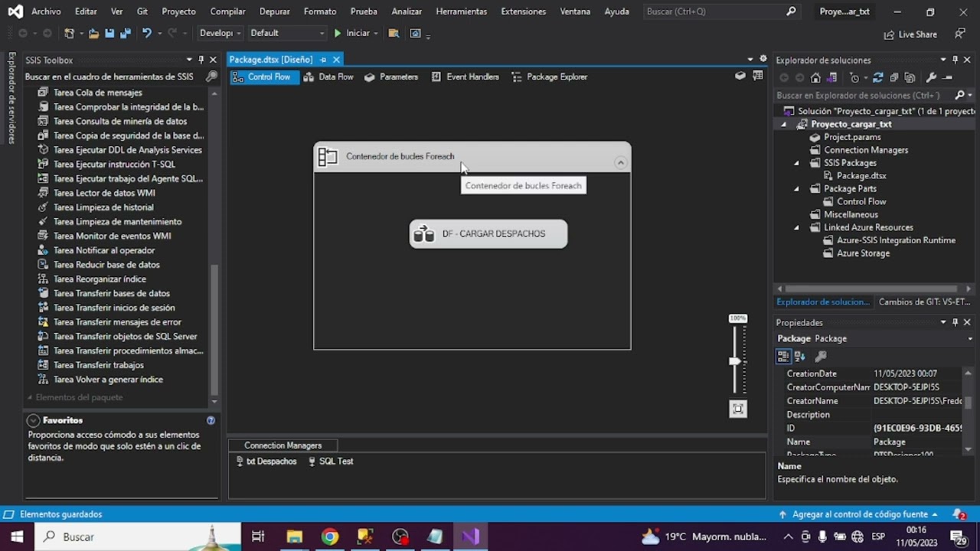Collapse the Favoritos section
The height and width of the screenshot is (551, 980).
point(33,420)
